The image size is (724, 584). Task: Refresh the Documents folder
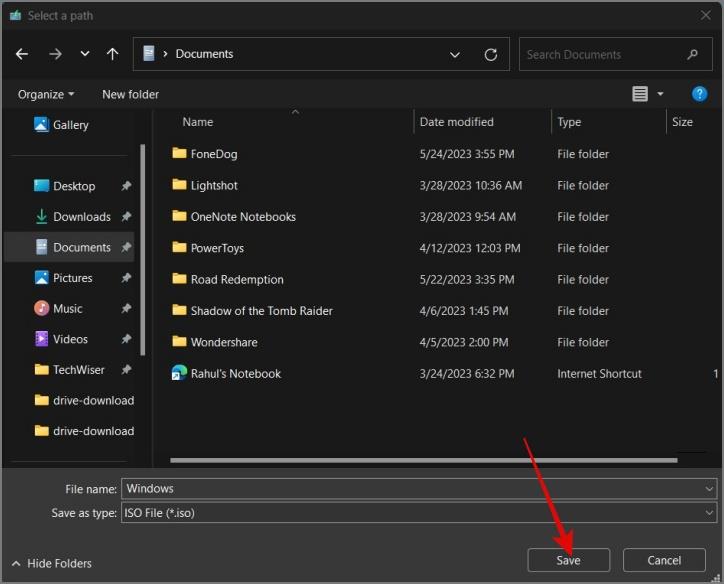pos(491,55)
